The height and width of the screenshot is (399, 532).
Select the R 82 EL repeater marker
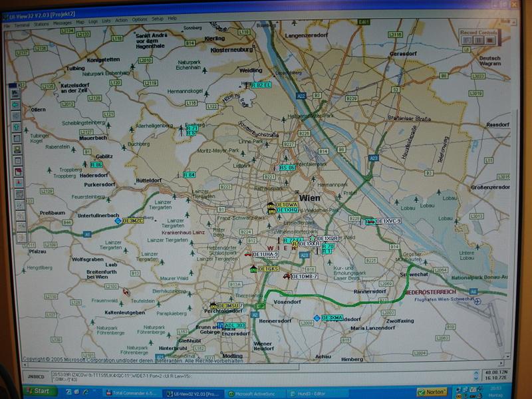pyautogui.click(x=261, y=85)
